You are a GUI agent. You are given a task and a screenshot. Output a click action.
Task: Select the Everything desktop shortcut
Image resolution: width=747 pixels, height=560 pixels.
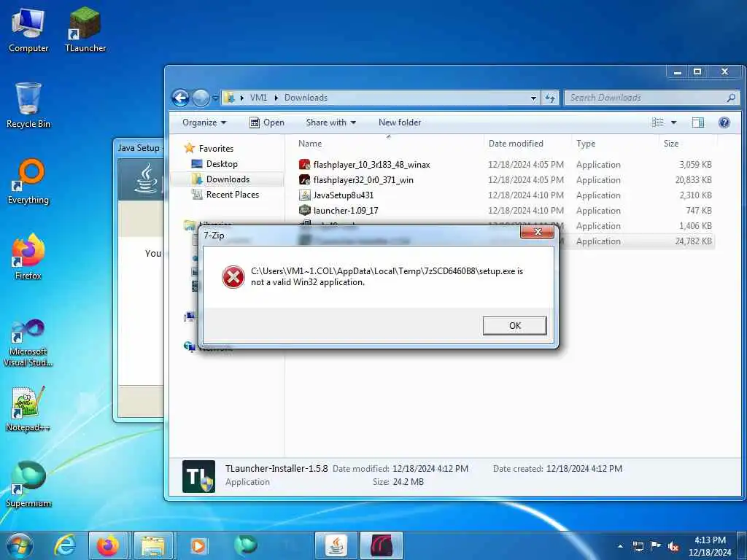[x=28, y=182]
